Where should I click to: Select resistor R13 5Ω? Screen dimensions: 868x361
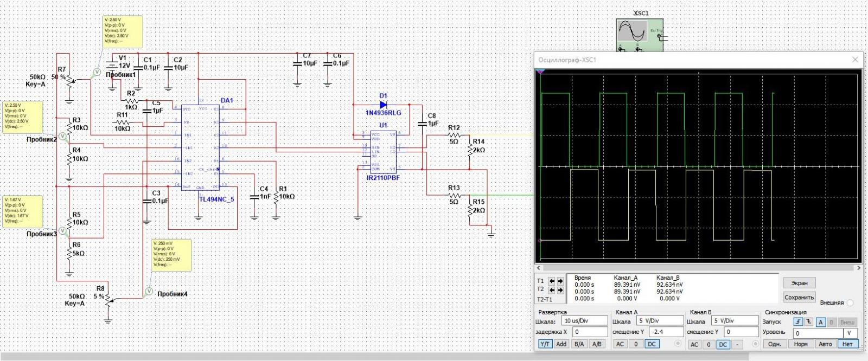pos(454,195)
